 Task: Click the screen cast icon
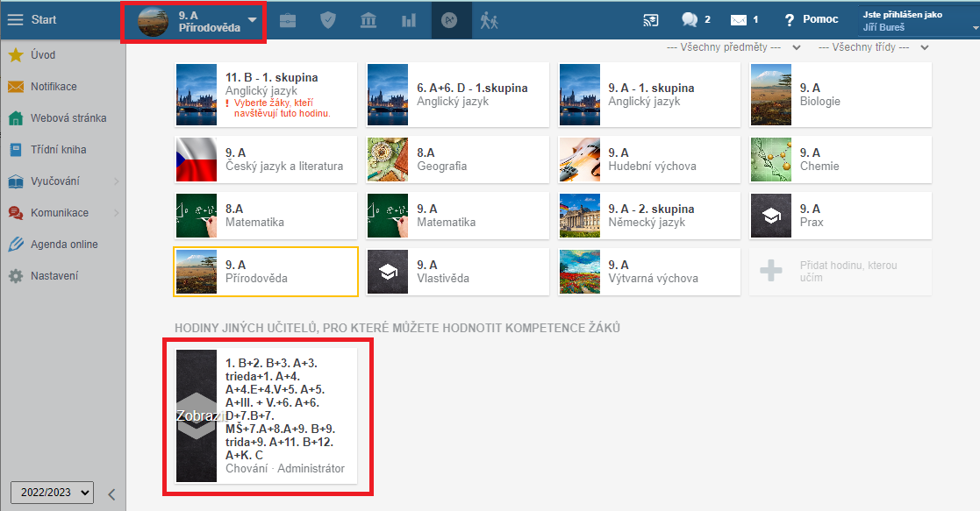coord(650,19)
